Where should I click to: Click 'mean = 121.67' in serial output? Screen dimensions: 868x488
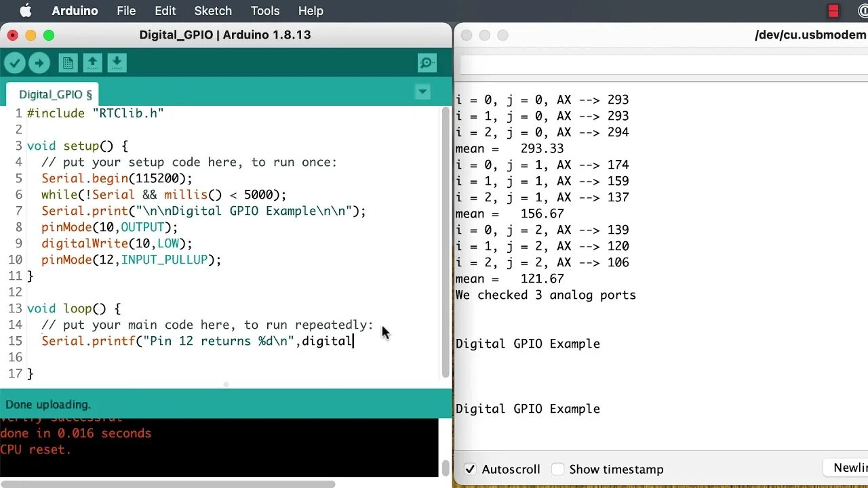[509, 279]
